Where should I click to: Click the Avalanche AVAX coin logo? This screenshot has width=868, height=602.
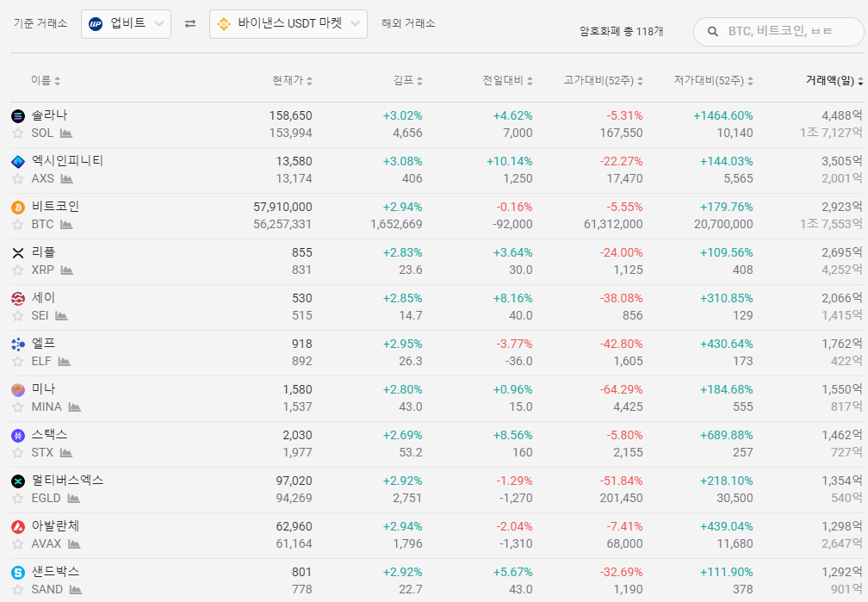(18, 527)
